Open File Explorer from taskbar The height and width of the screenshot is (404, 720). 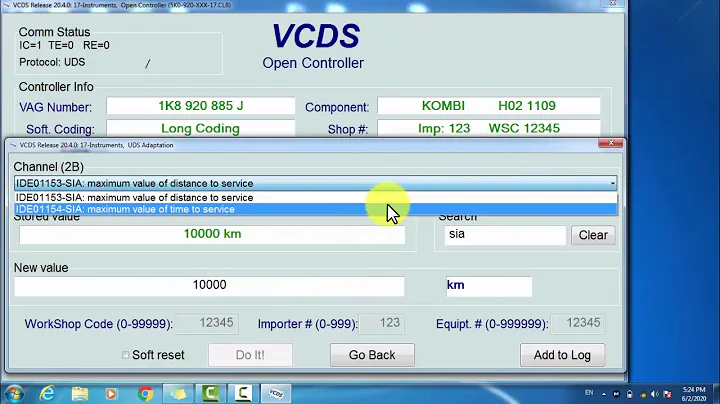[80, 394]
